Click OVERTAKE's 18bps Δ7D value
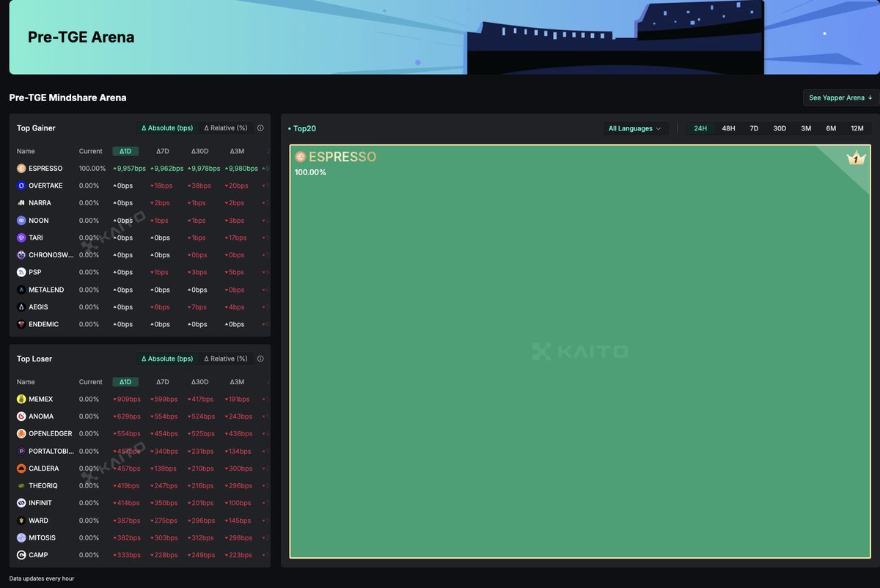This screenshot has width=880, height=588. (161, 185)
